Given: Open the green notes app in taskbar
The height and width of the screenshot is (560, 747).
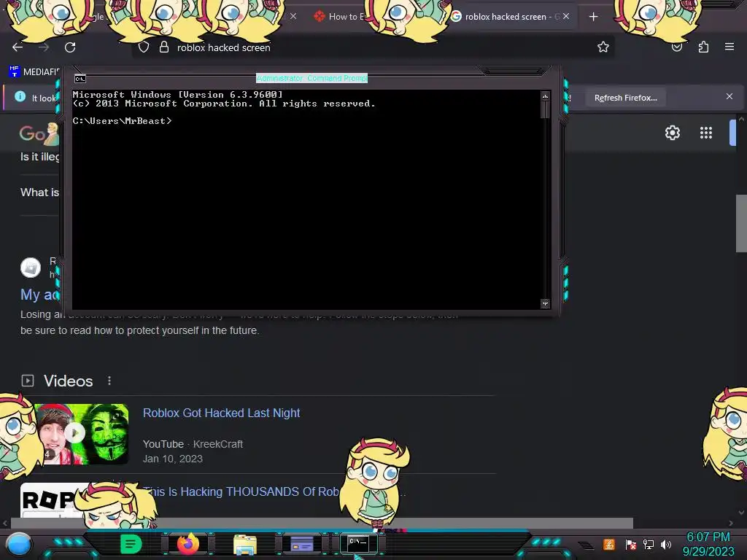Looking at the screenshot, I should point(131,544).
